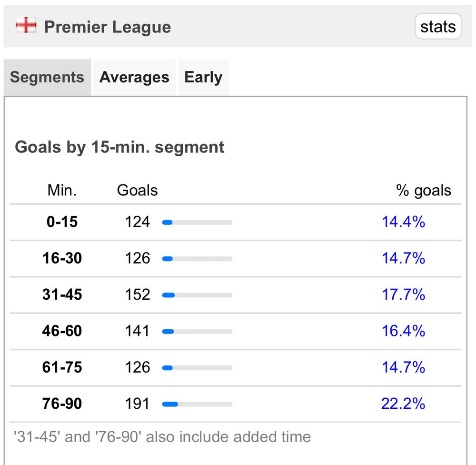Select the 16-30 minute row label
This screenshot has height=465, width=476.
tap(62, 259)
